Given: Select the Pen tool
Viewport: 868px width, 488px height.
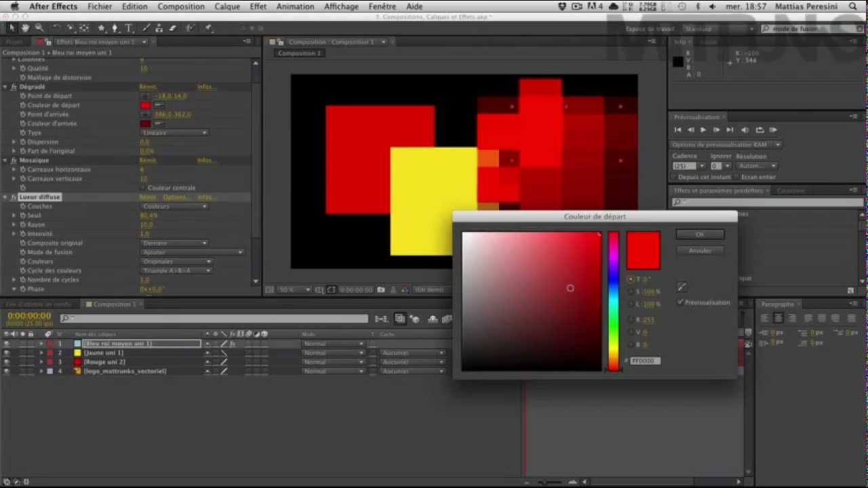Looking at the screenshot, I should coord(115,28).
